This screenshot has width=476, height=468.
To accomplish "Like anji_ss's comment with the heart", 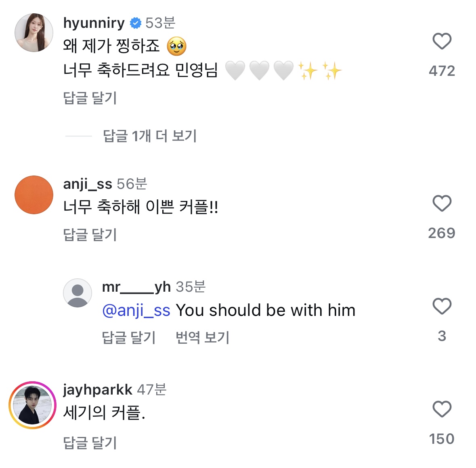I will 442,203.
